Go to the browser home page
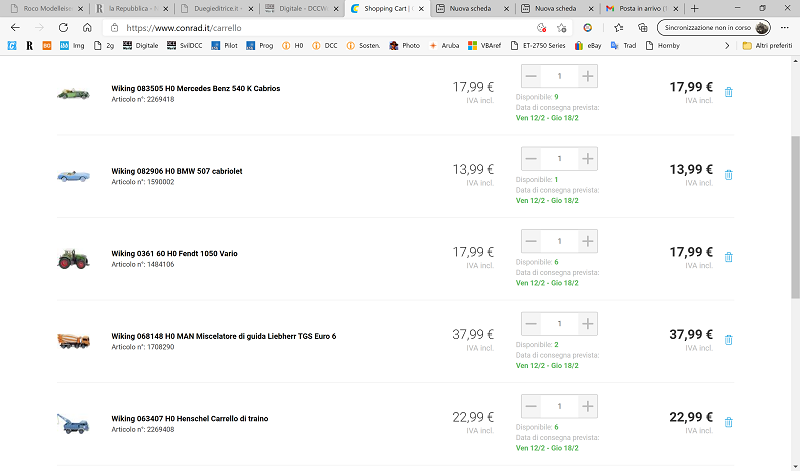This screenshot has height=471, width=800. (88, 28)
